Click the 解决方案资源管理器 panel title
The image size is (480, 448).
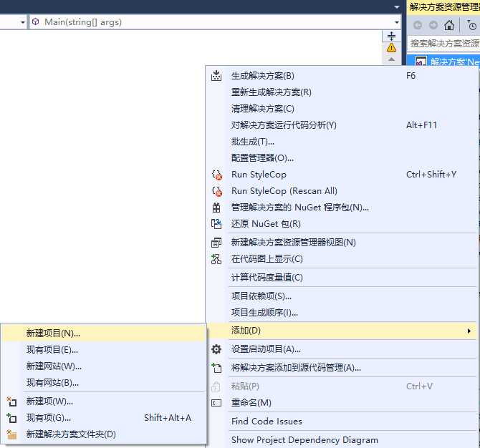click(444, 6)
